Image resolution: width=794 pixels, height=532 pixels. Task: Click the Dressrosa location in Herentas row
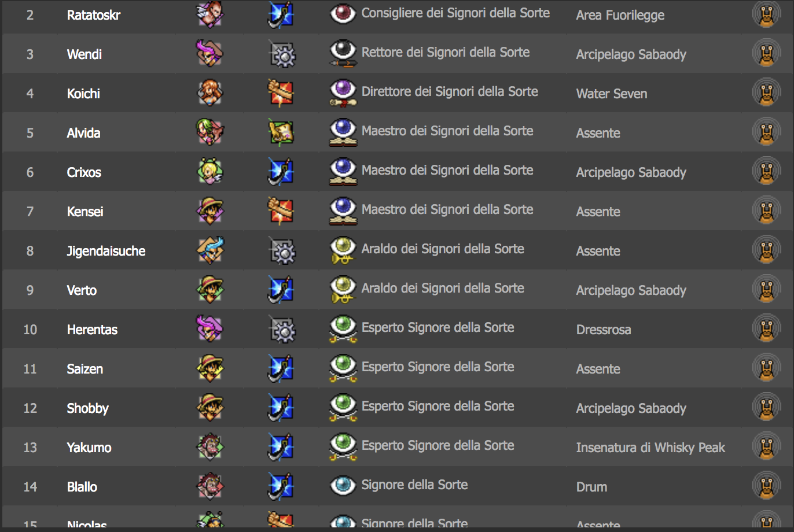coord(604,330)
